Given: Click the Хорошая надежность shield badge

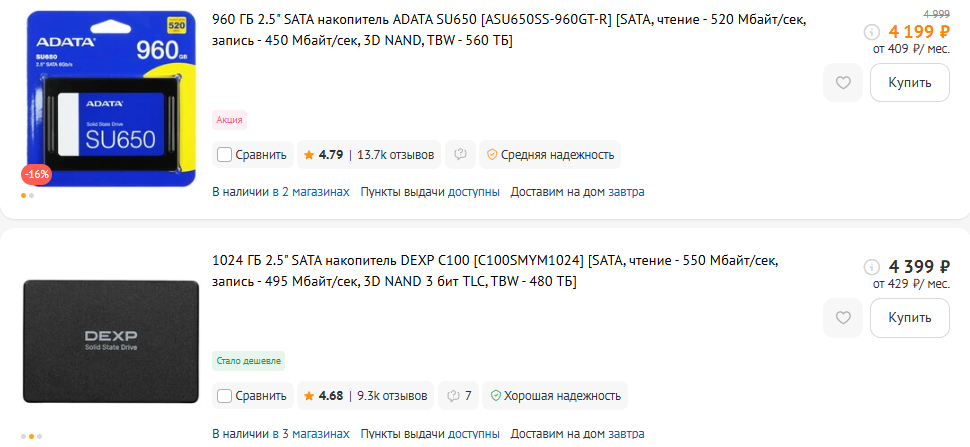Looking at the screenshot, I should click(554, 396).
